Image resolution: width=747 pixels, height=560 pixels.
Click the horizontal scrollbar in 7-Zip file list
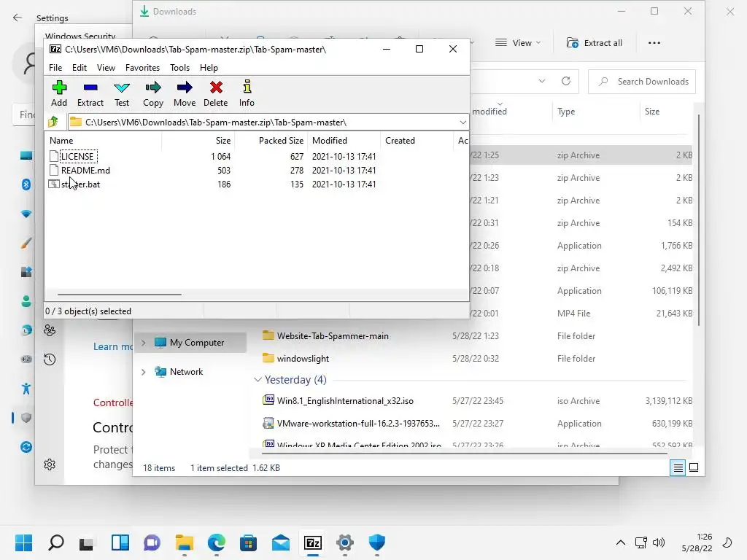[119, 295]
